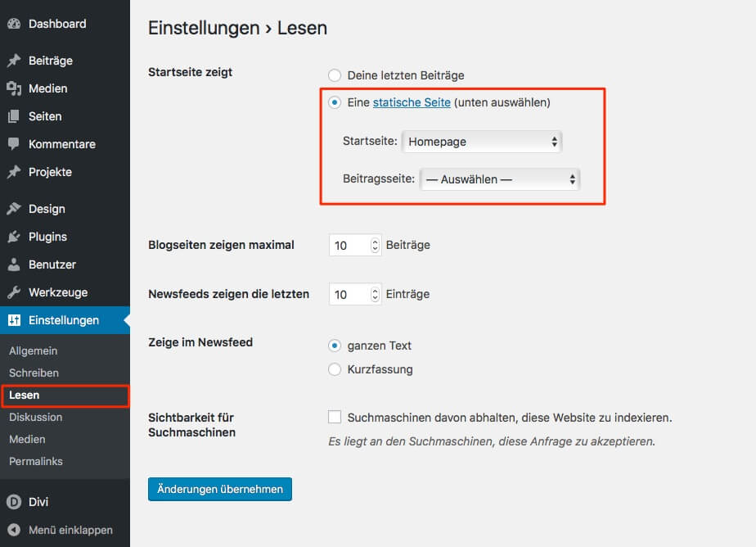Open the Permalinks settings entry
This screenshot has width=756, height=547.
[x=36, y=461]
